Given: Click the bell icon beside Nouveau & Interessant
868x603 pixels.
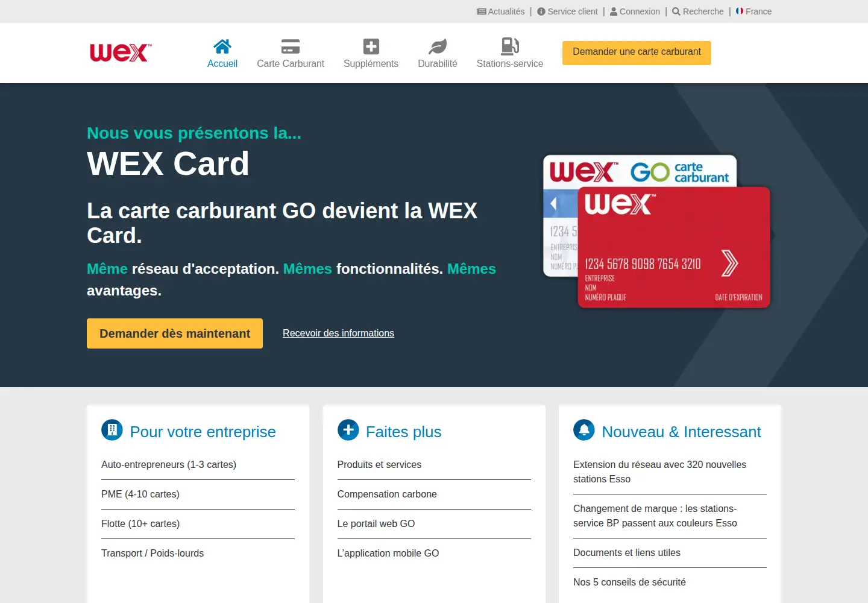Looking at the screenshot, I should [x=584, y=430].
